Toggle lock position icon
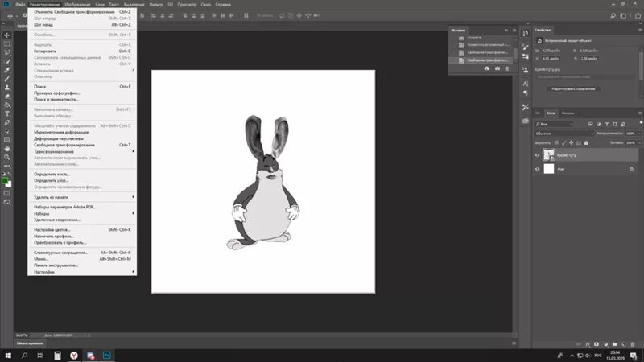 pos(572,143)
